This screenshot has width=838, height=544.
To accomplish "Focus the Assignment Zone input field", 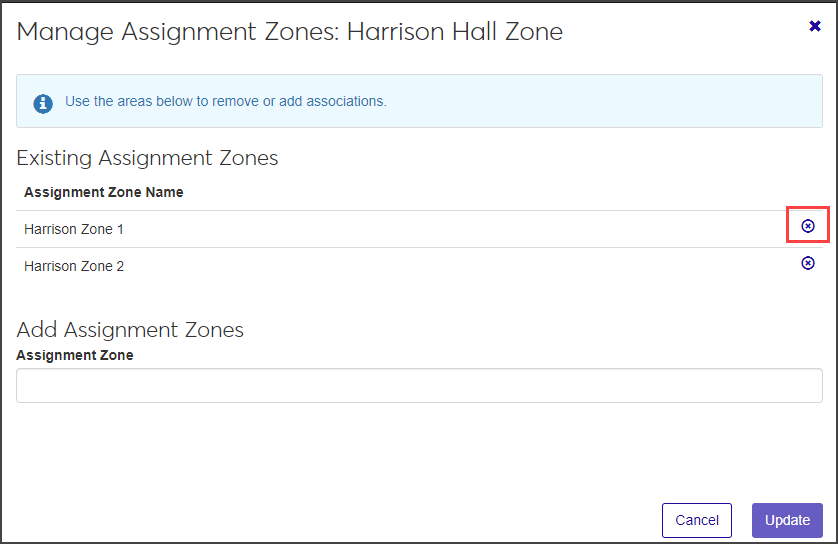I will coord(419,385).
